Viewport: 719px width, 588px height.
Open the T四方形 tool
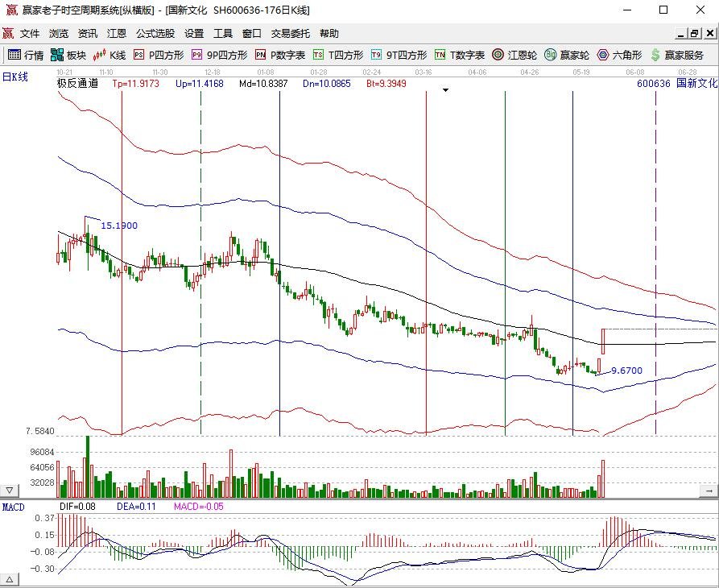coord(338,55)
